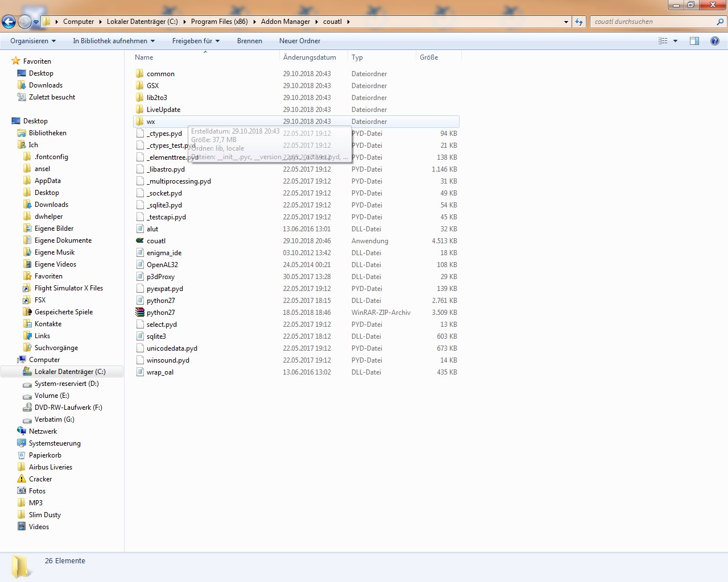This screenshot has width=728, height=582.
Task: Click the refresh icon beside address bar
Action: point(579,22)
